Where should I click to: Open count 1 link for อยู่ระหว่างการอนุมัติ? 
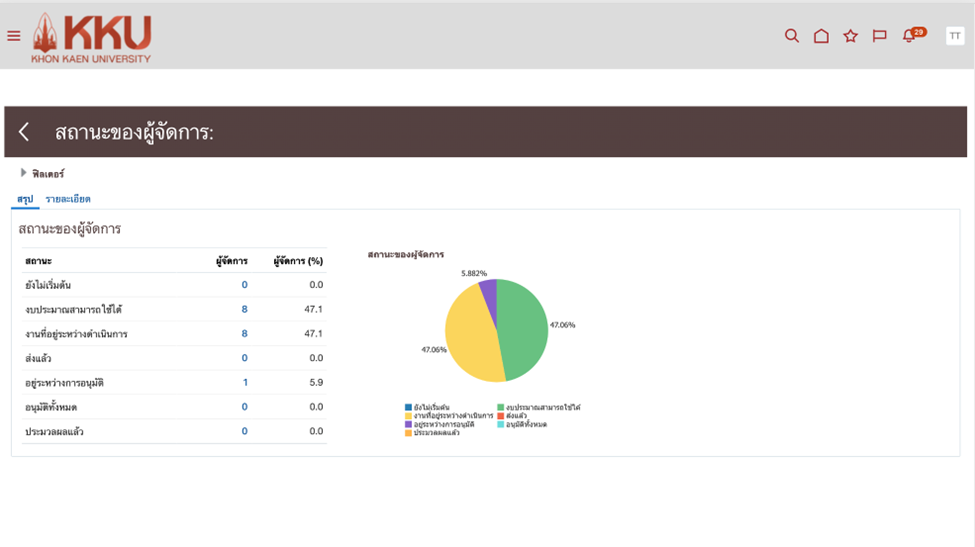point(245,383)
